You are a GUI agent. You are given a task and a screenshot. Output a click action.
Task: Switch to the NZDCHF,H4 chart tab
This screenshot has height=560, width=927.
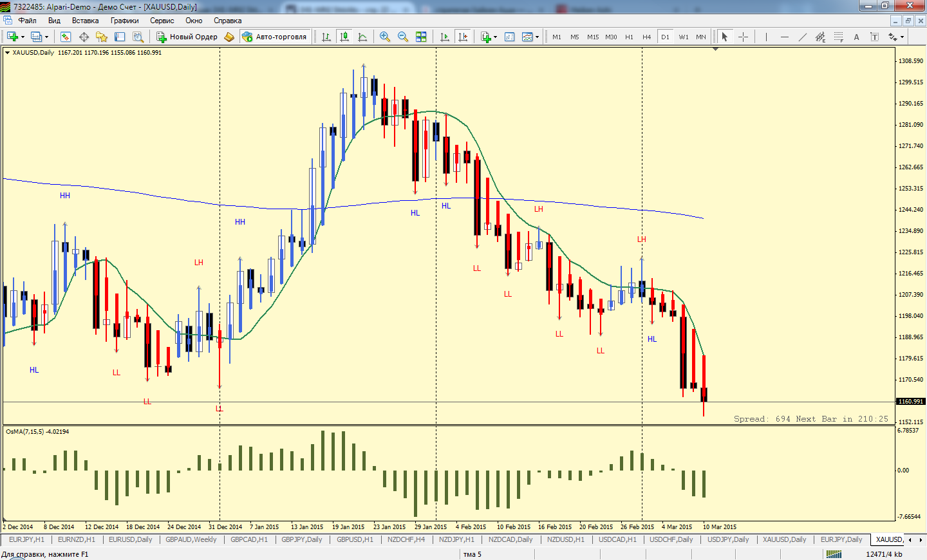click(406, 539)
